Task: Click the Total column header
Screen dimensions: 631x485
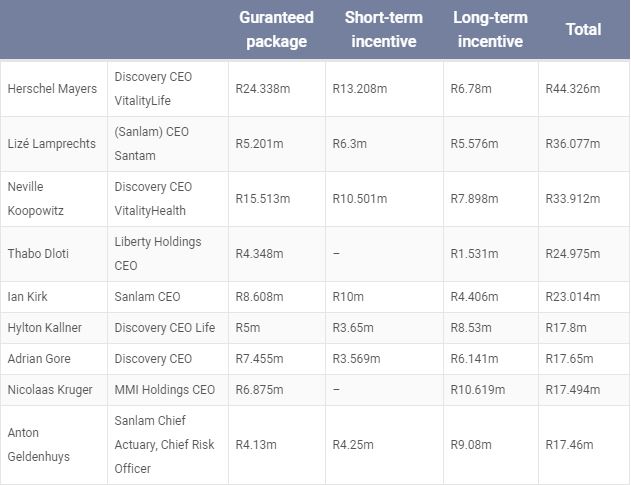Action: pos(583,30)
